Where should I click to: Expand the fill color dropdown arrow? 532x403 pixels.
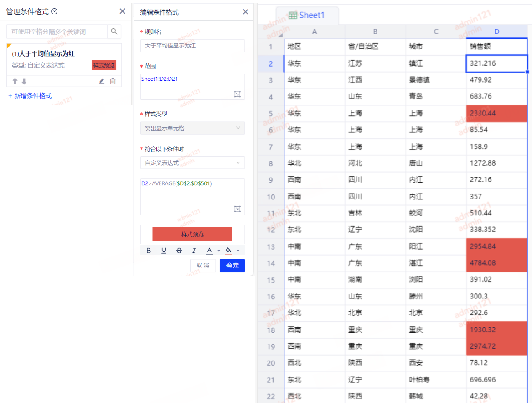(x=238, y=251)
